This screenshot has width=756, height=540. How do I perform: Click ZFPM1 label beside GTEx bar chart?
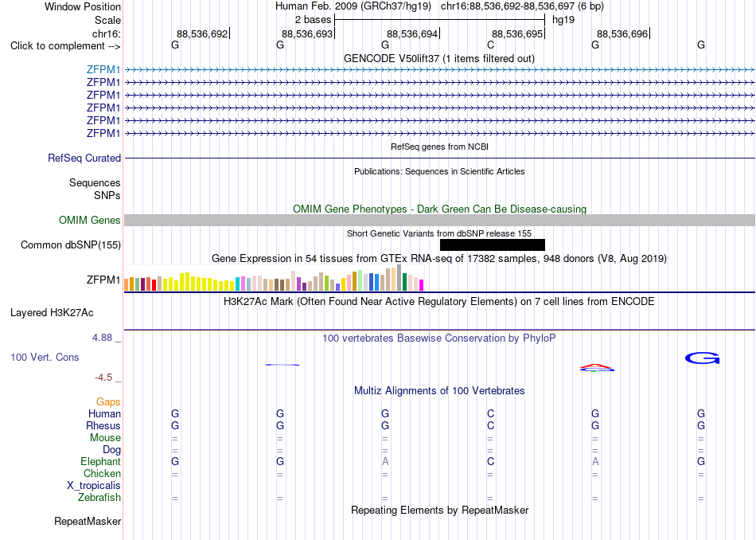point(103,280)
